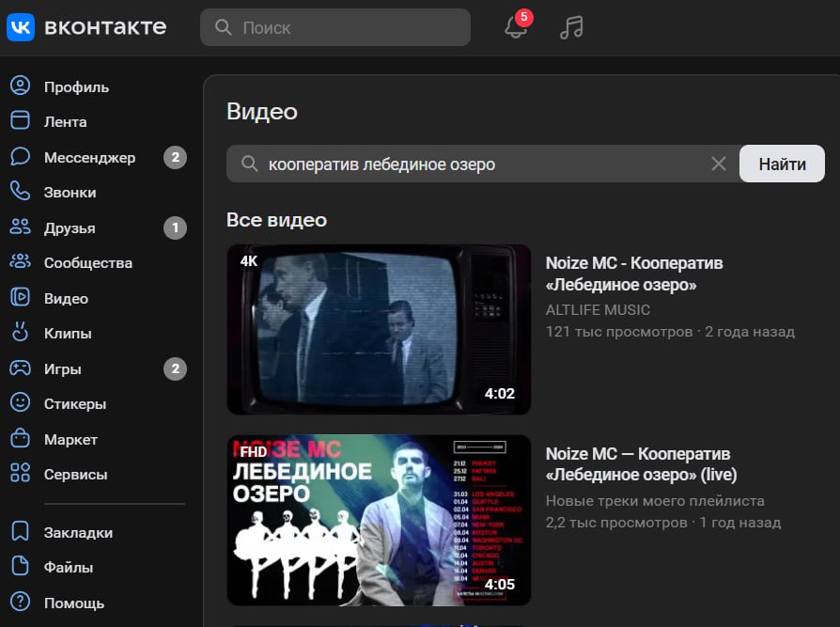The width and height of the screenshot is (840, 627).
Task: Click the Сервисы grid icon
Action: click(x=21, y=473)
